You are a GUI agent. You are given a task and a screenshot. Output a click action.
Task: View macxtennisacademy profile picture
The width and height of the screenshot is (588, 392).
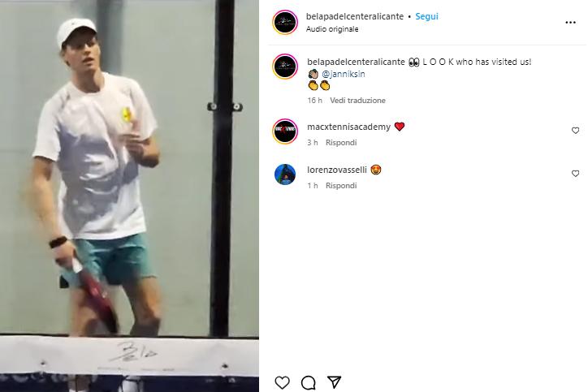point(285,131)
